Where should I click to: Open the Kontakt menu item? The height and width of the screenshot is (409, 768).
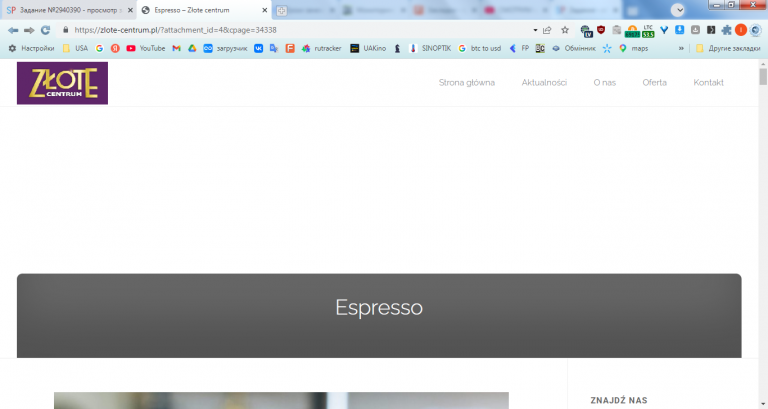pos(708,83)
